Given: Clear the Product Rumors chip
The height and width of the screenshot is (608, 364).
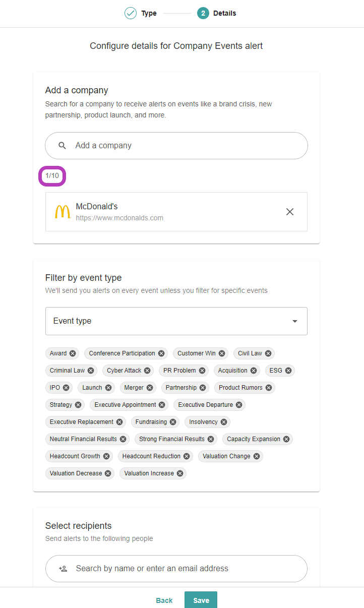Looking at the screenshot, I should 269,388.
